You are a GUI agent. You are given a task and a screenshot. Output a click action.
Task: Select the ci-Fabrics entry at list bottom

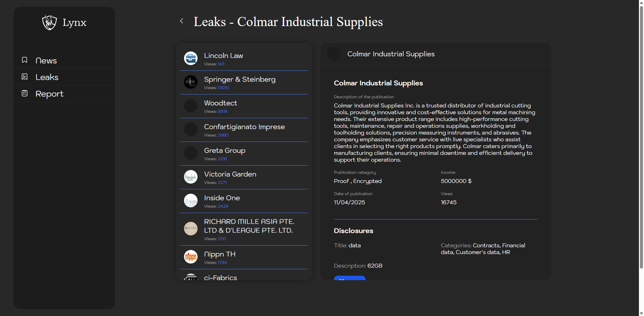click(221, 277)
